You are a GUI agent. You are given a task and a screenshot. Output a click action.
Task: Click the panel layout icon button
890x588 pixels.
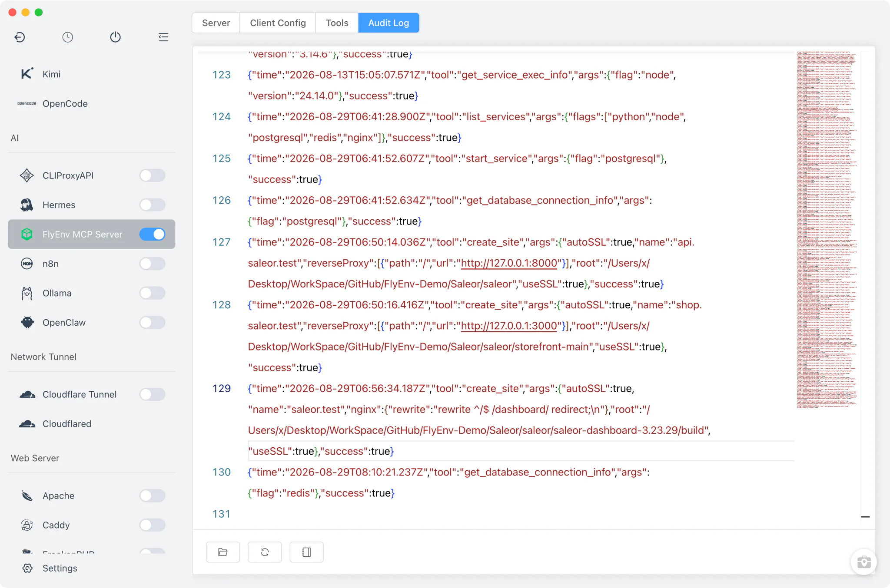click(x=306, y=552)
